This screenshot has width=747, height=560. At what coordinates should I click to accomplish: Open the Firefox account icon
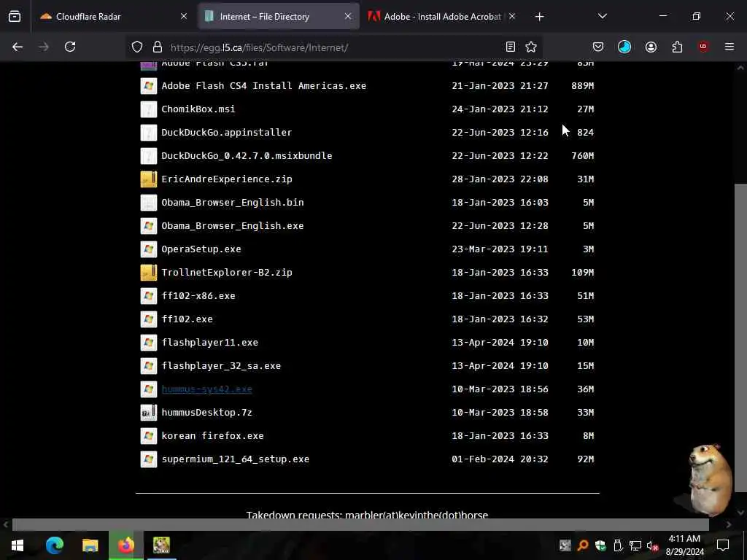651,47
